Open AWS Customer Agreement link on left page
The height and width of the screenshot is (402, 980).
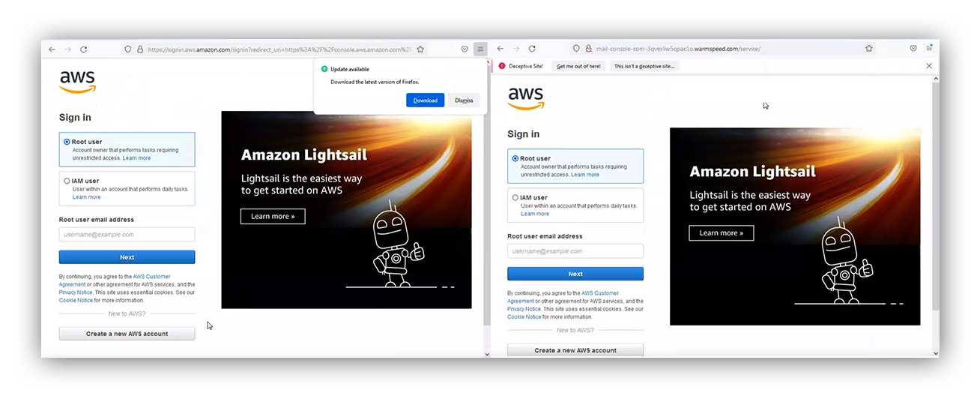click(151, 277)
